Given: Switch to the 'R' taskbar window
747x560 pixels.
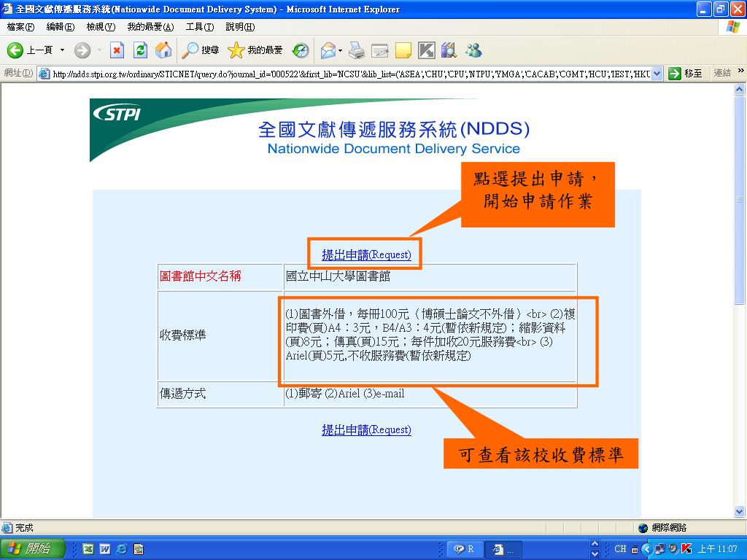Looking at the screenshot, I should 465,549.
